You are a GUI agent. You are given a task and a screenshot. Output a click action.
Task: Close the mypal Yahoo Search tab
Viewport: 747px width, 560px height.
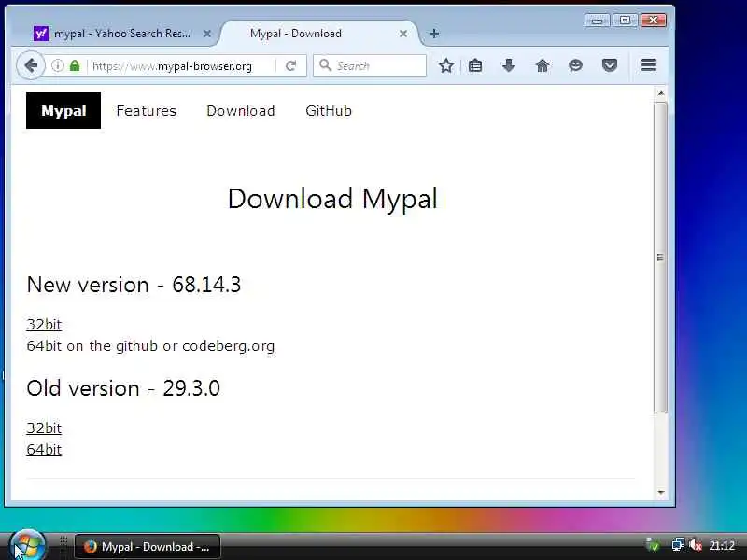coord(206,34)
